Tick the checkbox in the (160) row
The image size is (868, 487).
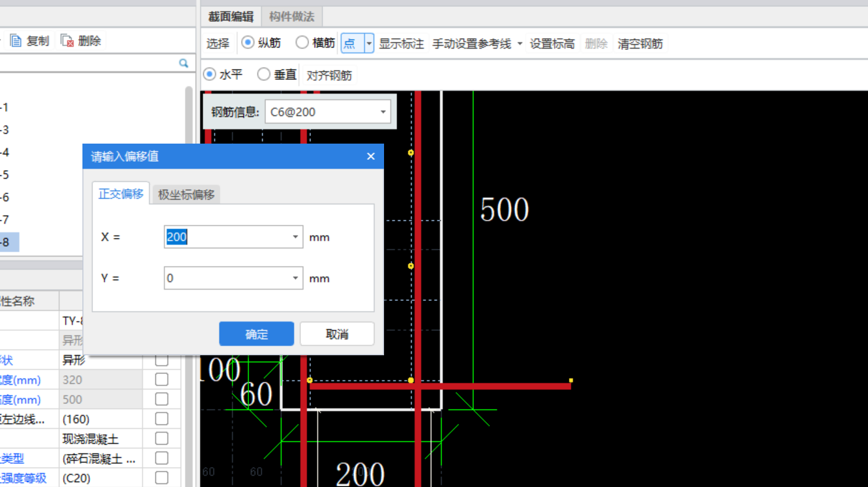162,419
